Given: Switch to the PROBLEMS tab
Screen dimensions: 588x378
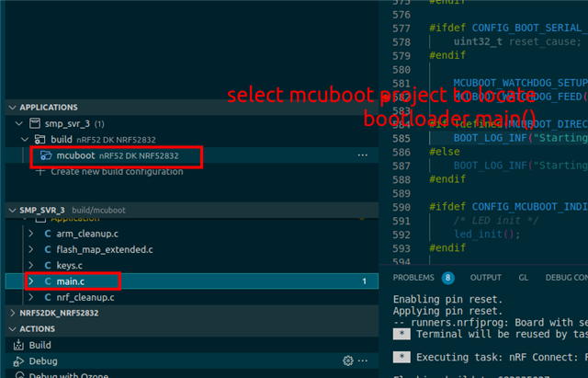Looking at the screenshot, I should click(x=412, y=277).
